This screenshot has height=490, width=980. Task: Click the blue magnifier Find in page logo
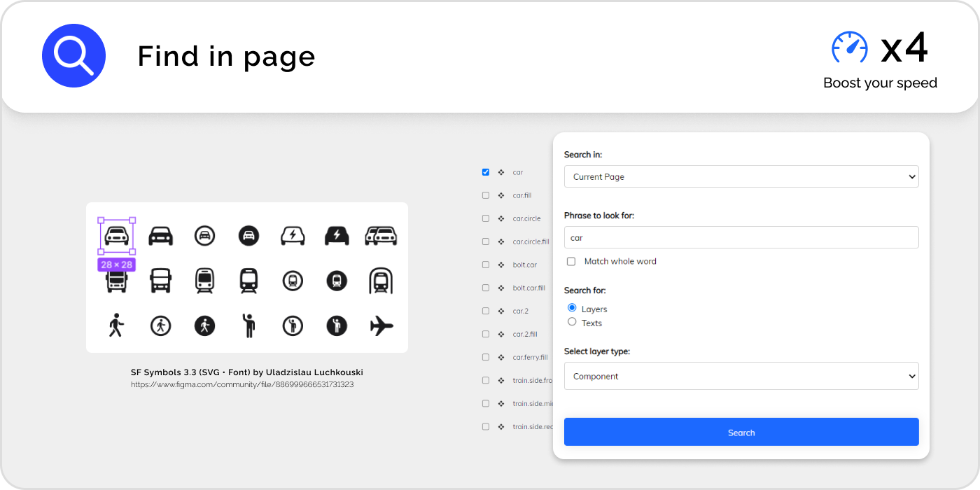click(73, 55)
